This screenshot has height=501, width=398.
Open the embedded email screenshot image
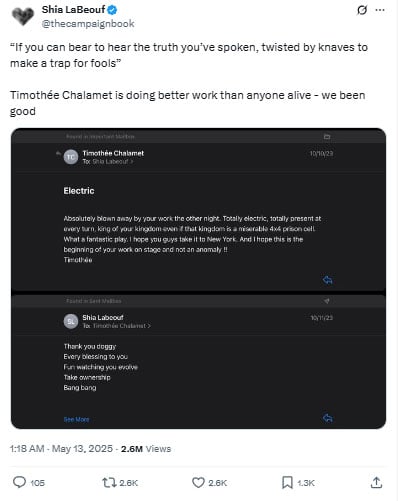198,278
